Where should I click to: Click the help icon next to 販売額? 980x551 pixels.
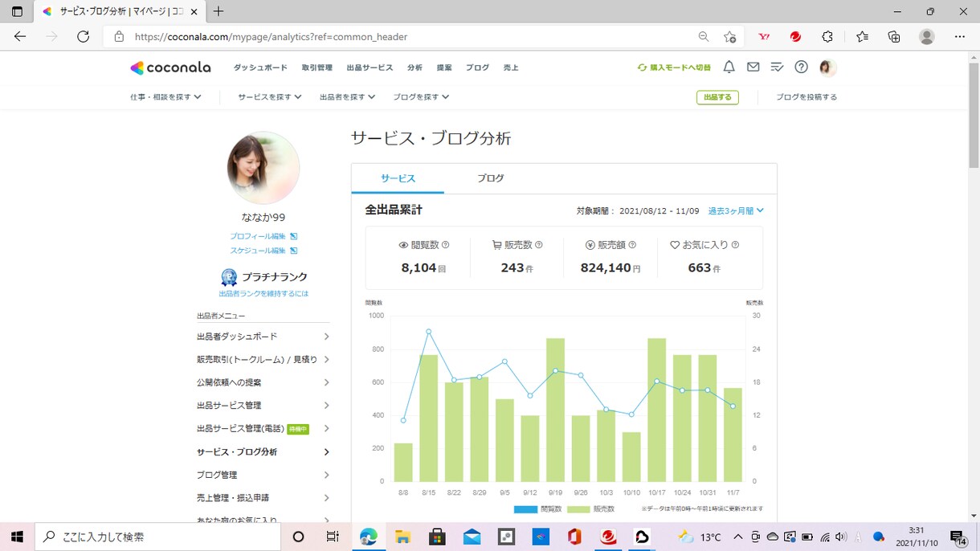tap(632, 245)
